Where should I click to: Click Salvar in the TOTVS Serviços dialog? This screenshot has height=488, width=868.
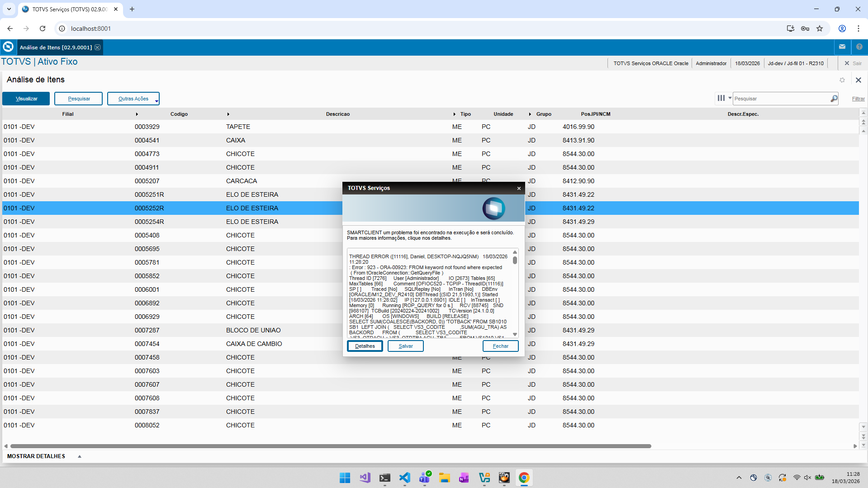pyautogui.click(x=406, y=346)
